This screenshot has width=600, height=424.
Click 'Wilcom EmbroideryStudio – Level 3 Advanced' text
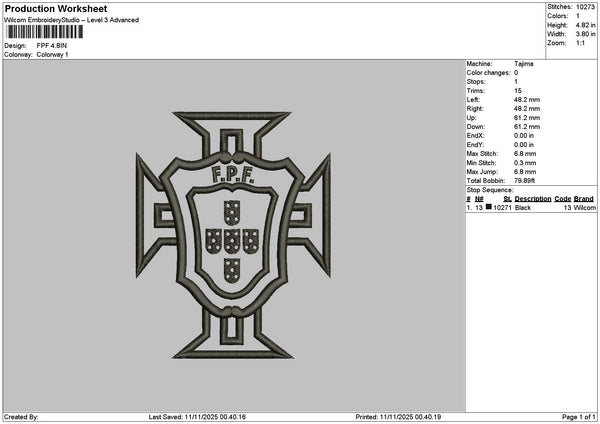[x=72, y=20]
